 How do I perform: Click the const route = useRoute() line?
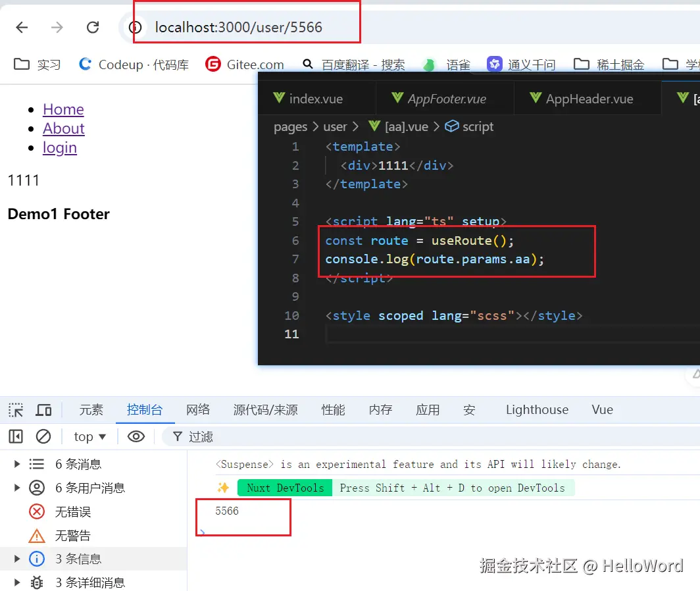coord(420,241)
